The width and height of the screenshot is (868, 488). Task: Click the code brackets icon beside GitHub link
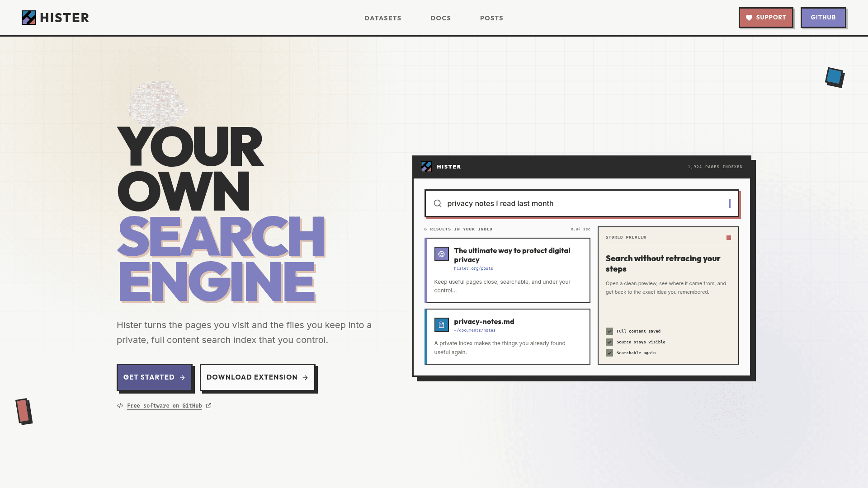120,406
